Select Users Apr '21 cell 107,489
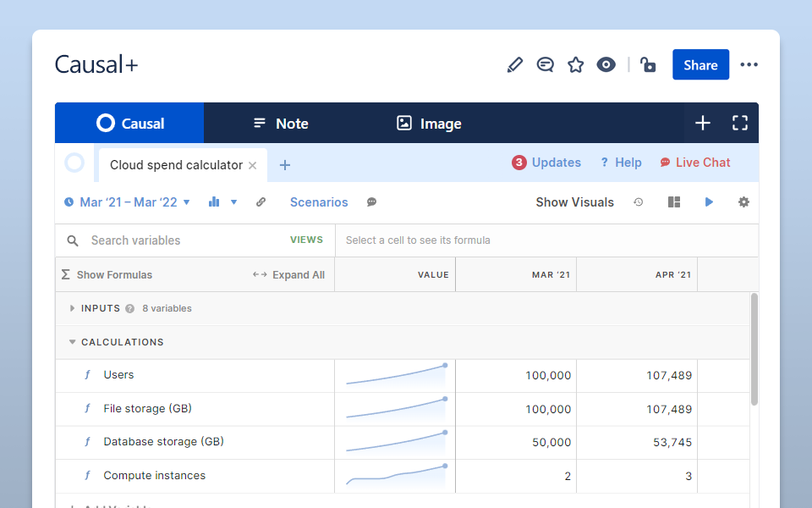Screen dimensions: 812x508 pyautogui.click(x=637, y=375)
